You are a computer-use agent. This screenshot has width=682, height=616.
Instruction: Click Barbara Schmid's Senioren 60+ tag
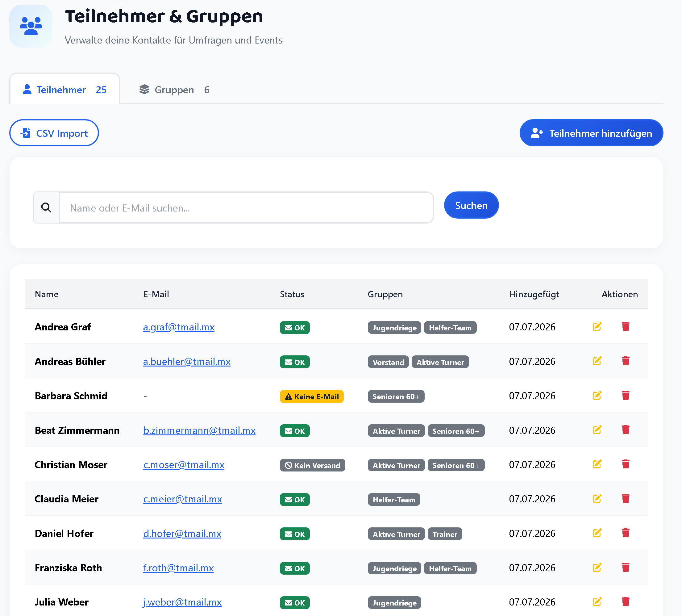[396, 396]
